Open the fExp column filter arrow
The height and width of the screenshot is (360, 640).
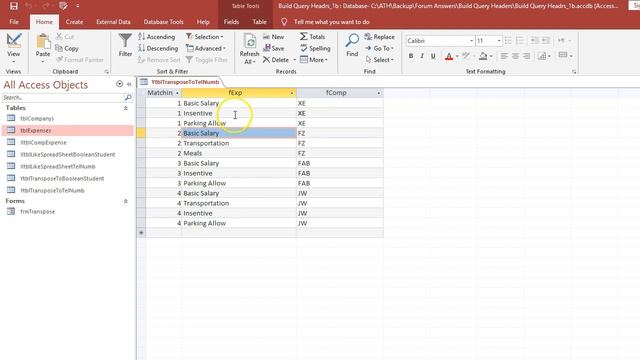coord(291,93)
